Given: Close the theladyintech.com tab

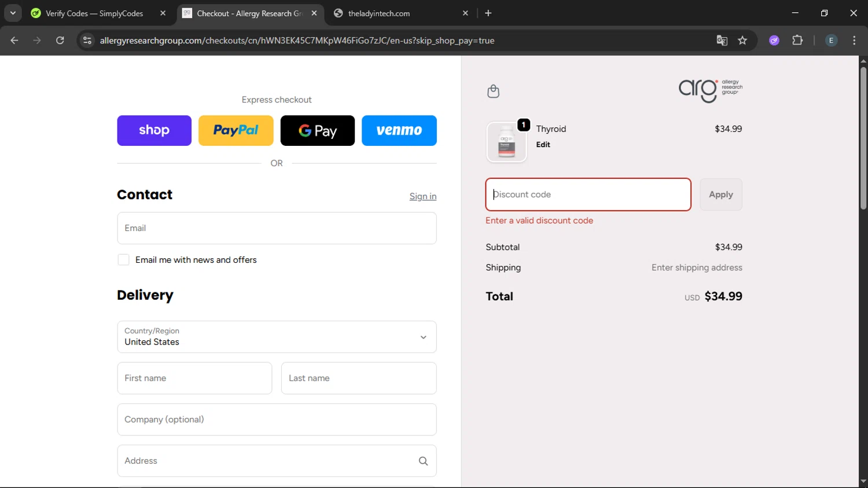Looking at the screenshot, I should pos(465,13).
